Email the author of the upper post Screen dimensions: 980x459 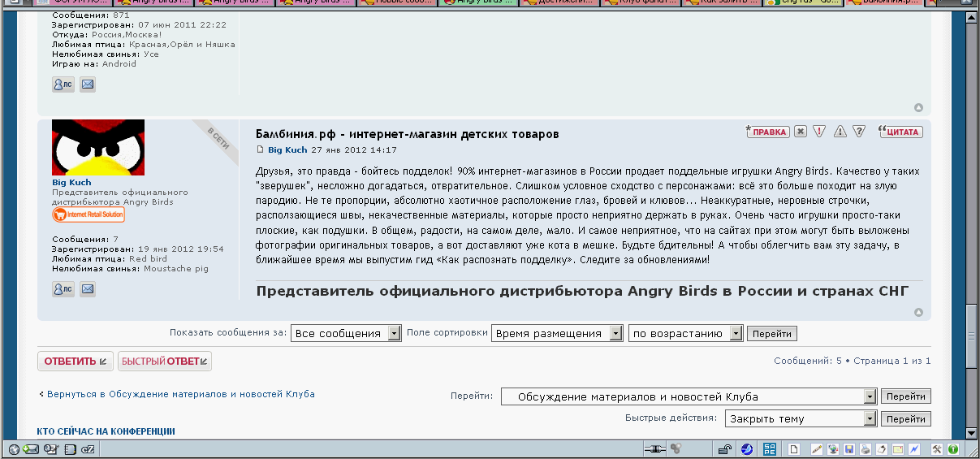(x=88, y=84)
